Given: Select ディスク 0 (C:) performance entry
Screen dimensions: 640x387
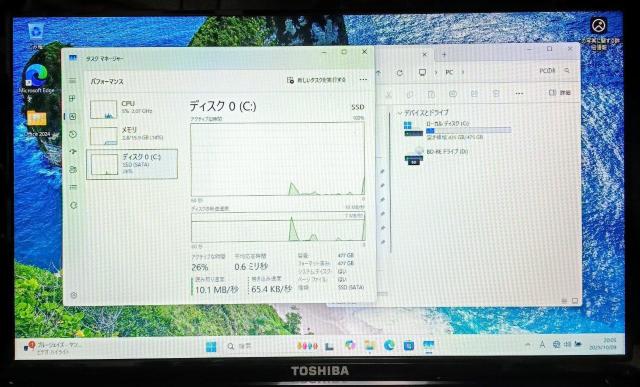Looking at the screenshot, I should point(132,164).
